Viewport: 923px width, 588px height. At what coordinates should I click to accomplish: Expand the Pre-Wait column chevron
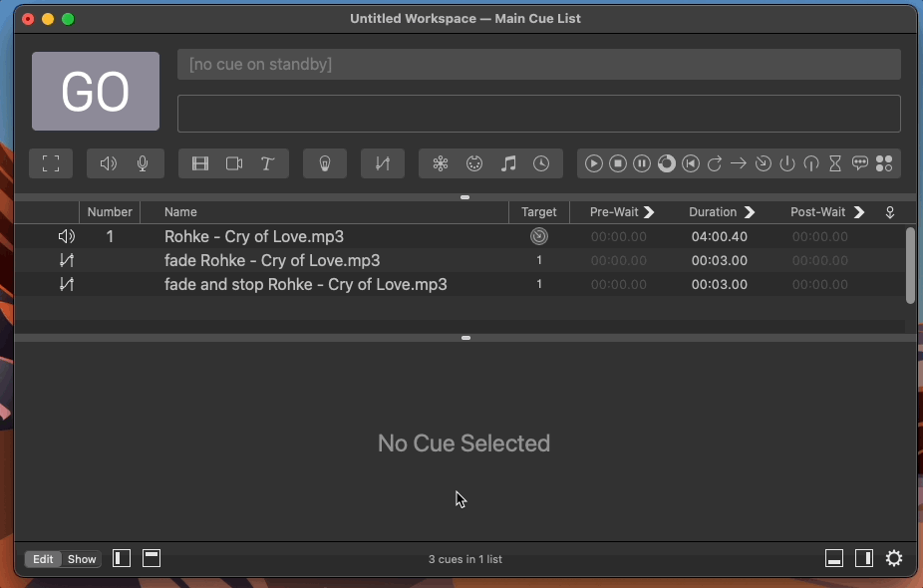tap(649, 212)
